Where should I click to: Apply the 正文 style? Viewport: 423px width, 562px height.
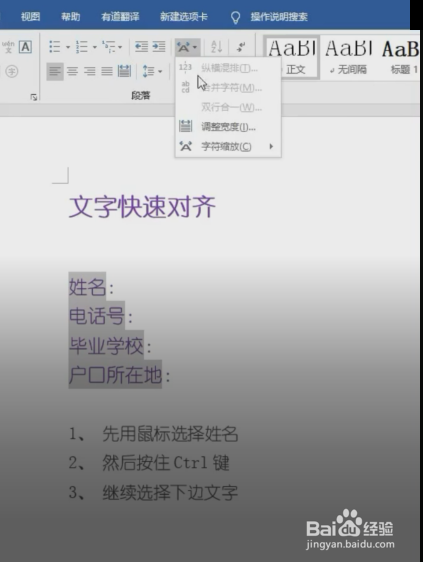click(x=291, y=57)
